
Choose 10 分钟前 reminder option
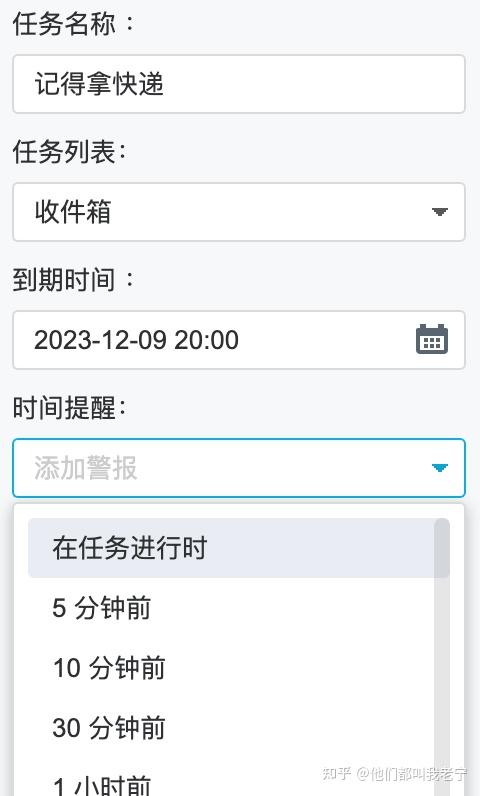(x=231, y=668)
